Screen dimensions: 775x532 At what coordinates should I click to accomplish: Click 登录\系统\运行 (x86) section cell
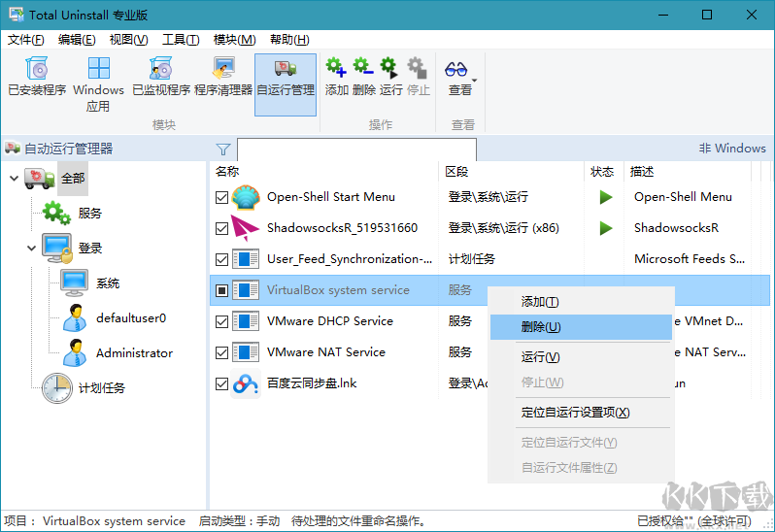(x=504, y=228)
